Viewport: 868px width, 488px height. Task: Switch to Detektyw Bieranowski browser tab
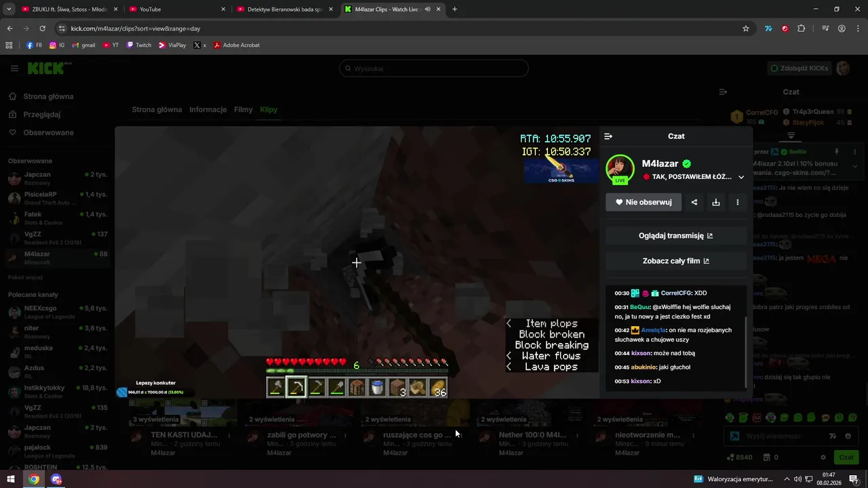tap(285, 9)
